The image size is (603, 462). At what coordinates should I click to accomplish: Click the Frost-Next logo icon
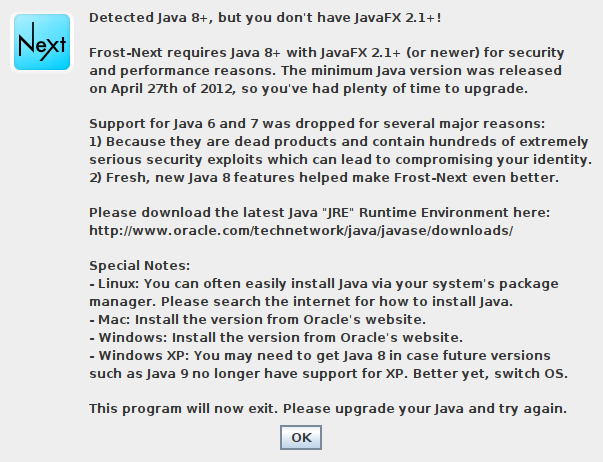pyautogui.click(x=42, y=42)
